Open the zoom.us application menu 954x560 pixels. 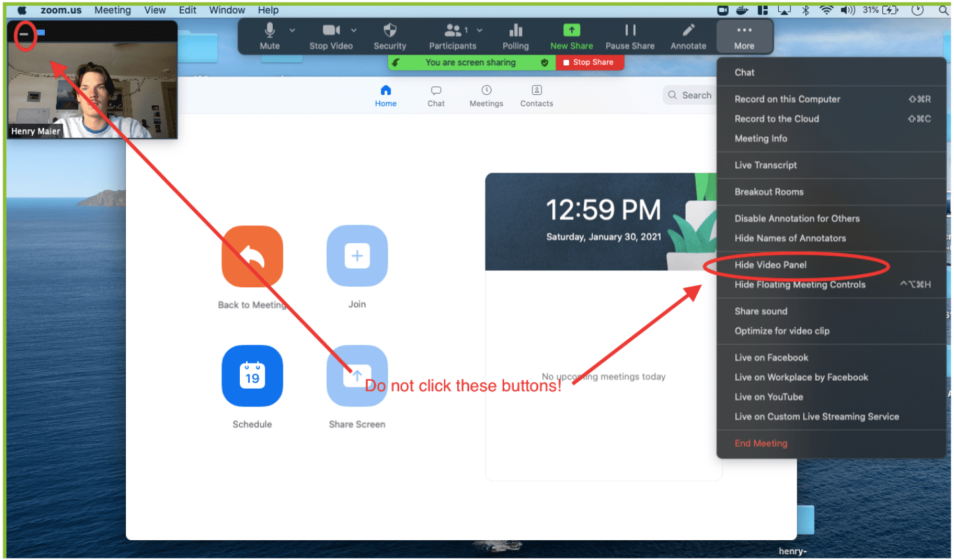point(61,10)
